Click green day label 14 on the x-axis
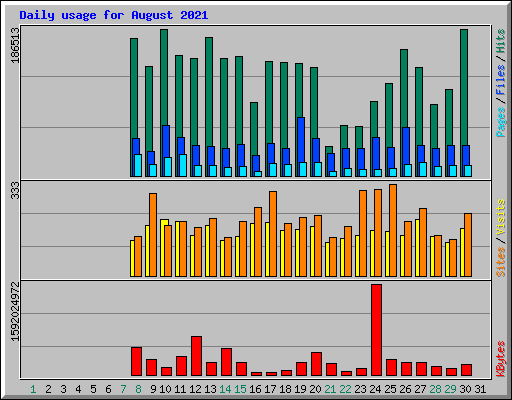Screen dimensions: 512x400 pyautogui.click(x=225, y=389)
